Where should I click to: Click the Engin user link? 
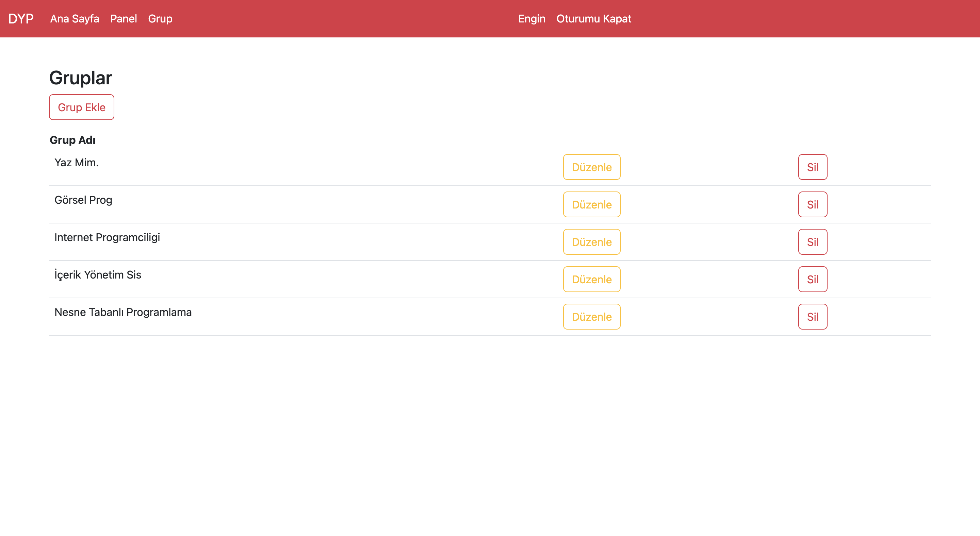pyautogui.click(x=532, y=19)
